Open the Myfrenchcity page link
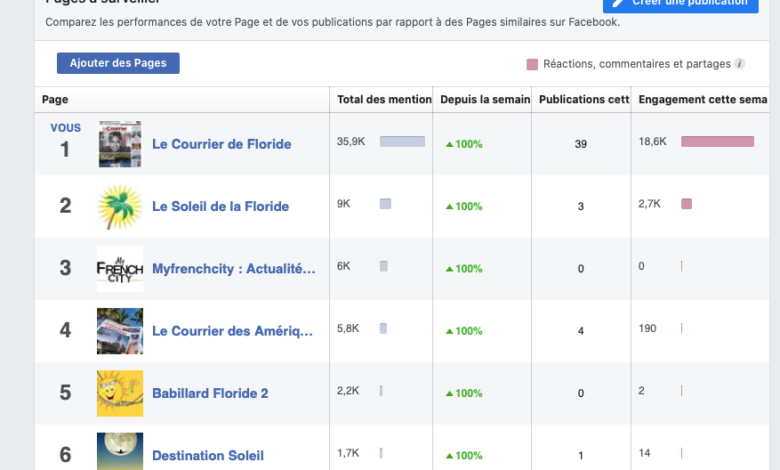The width and height of the screenshot is (780, 470). tap(233, 268)
